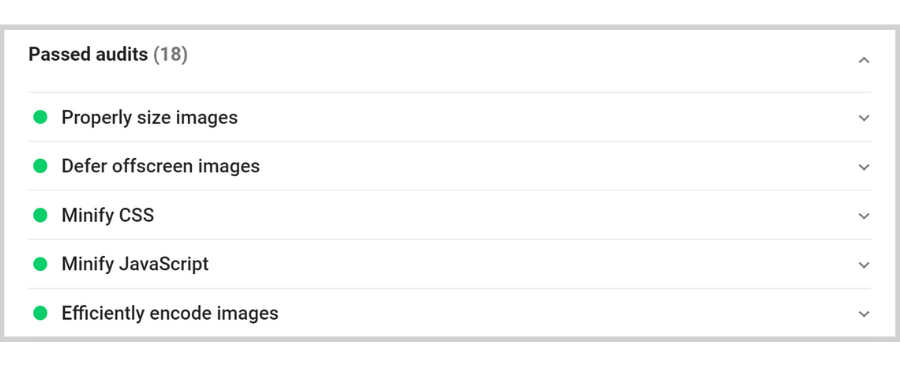The image size is (900, 378).
Task: Expand the Minify JavaScript row arrow
Action: (864, 265)
